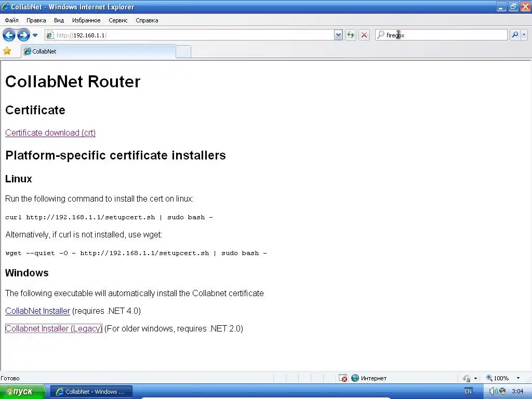The image size is (532, 399).
Task: Click the Linux section heading
Action: [19, 179]
